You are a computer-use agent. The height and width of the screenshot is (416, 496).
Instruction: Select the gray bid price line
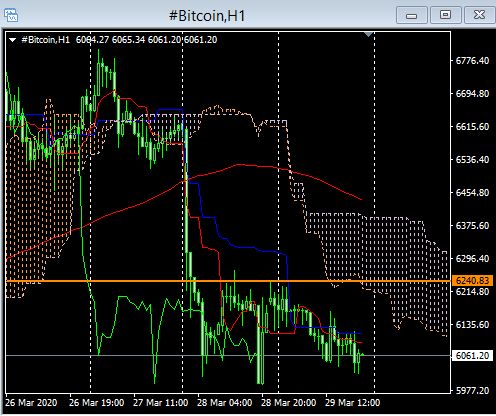pyautogui.click(x=228, y=356)
